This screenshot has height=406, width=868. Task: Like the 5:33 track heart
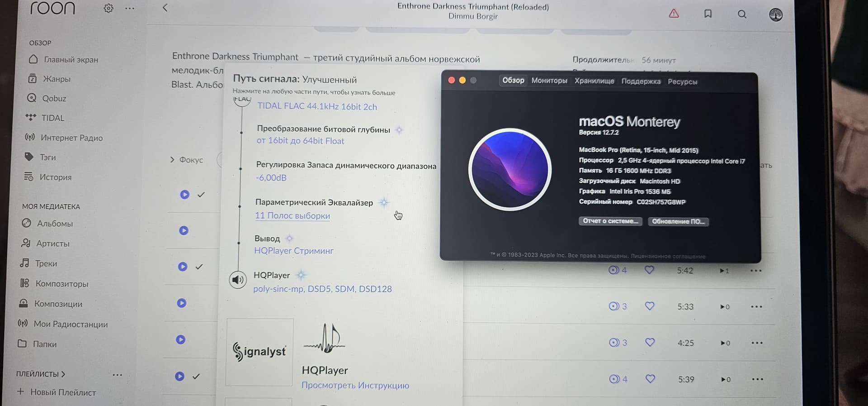[650, 306]
